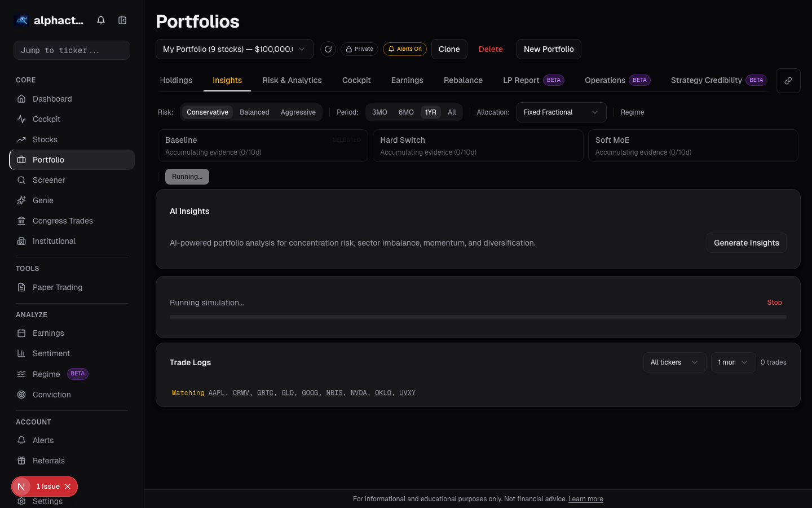Select Congress Trades in the sidebar
Image resolution: width=812 pixels, height=508 pixels.
pos(62,221)
